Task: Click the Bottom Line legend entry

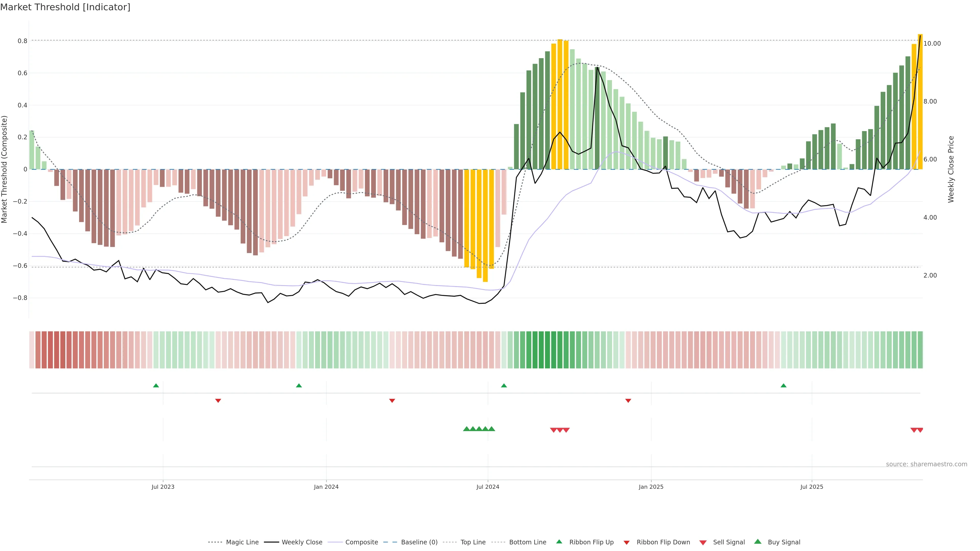Action: [527, 542]
